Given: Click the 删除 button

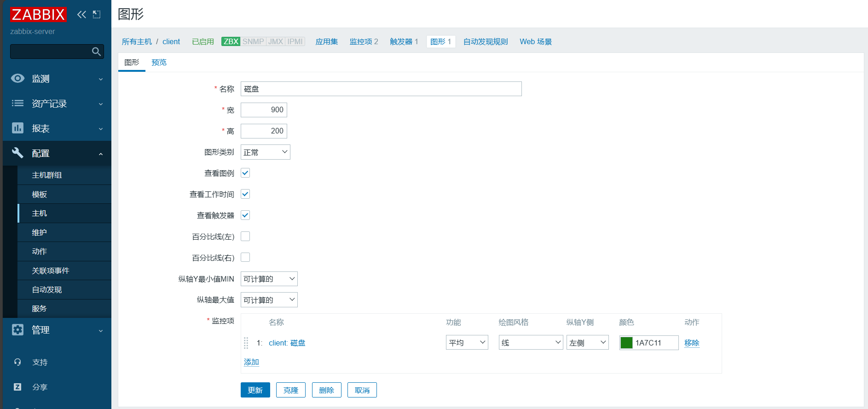Looking at the screenshot, I should point(327,390).
